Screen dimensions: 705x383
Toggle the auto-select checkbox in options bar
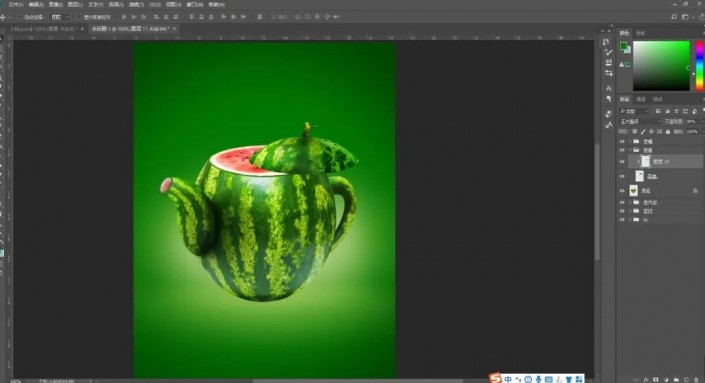20,17
